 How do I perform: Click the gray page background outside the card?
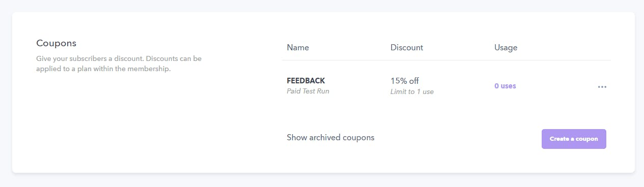(322, 180)
